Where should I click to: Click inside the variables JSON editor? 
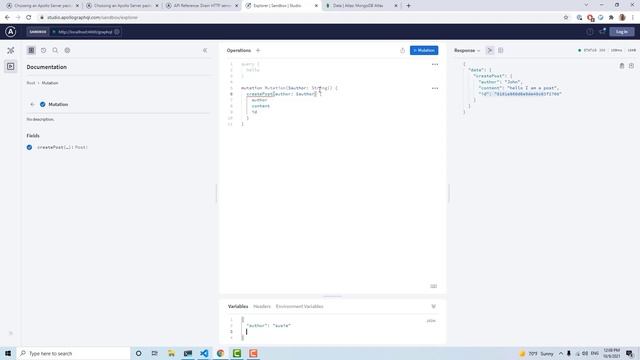tap(333, 329)
